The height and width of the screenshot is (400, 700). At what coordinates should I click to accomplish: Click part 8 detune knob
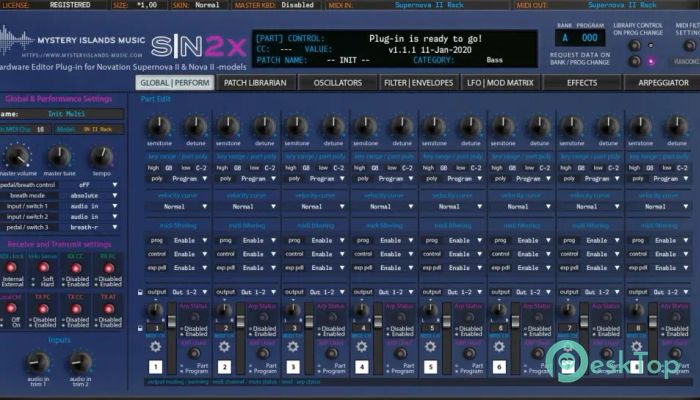[677, 127]
